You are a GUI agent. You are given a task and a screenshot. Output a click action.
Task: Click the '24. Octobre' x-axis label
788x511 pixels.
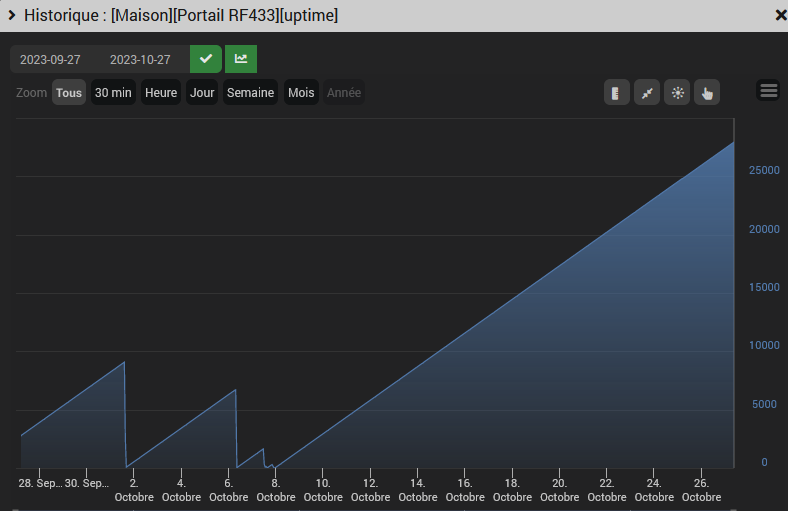654,490
